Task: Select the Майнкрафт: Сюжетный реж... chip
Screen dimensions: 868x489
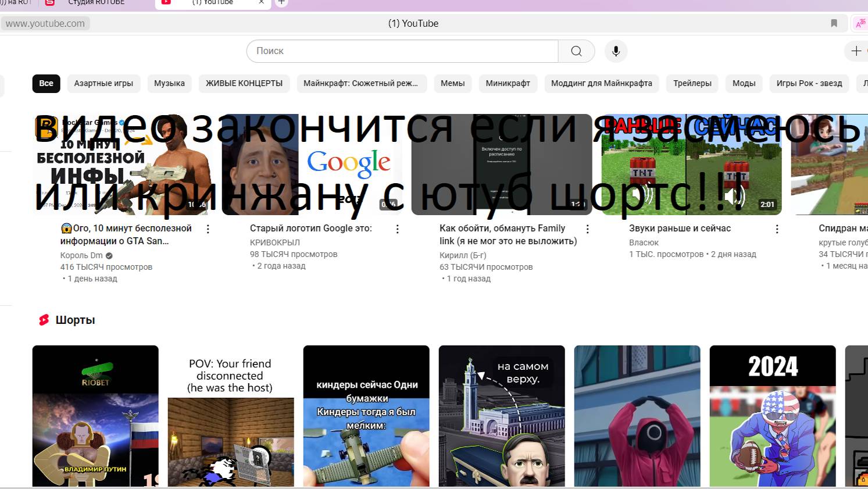Action: click(362, 83)
